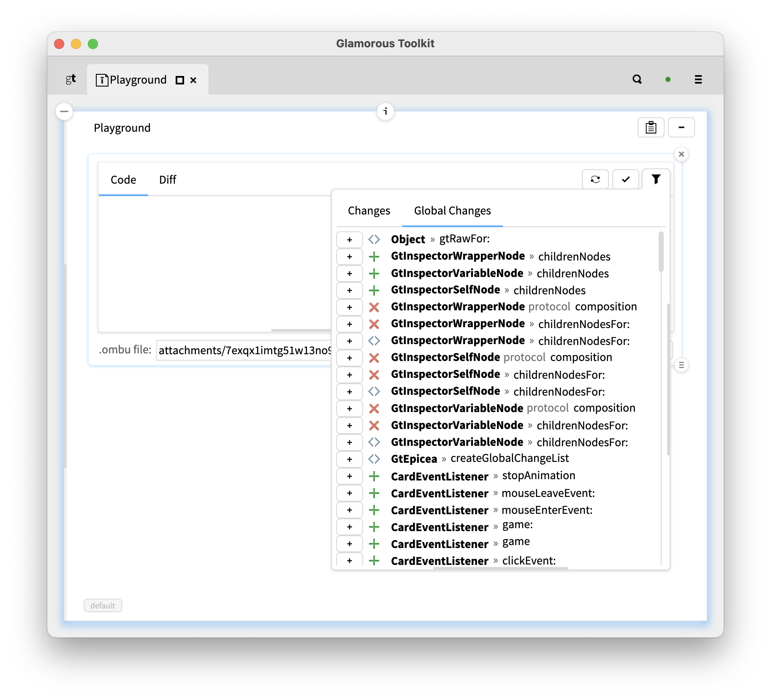
Task: Toggle the + next to GtEpicea » createGlobalChangeList
Action: pyautogui.click(x=349, y=459)
